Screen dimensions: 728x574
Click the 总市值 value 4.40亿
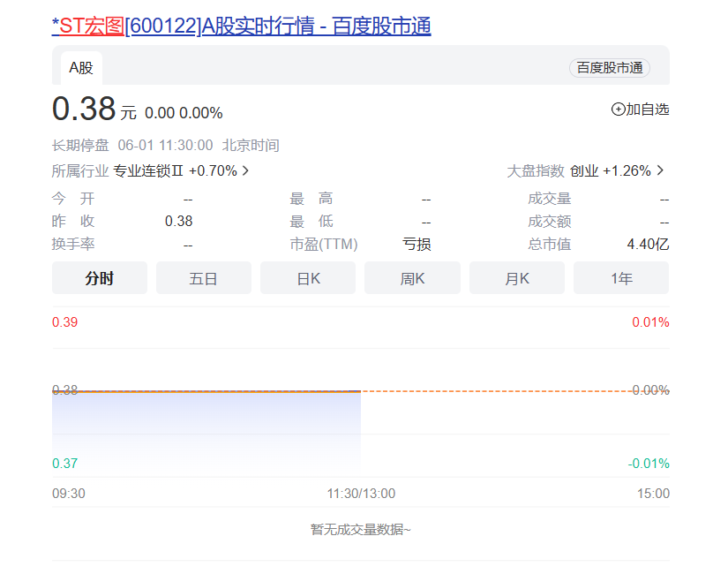point(648,245)
